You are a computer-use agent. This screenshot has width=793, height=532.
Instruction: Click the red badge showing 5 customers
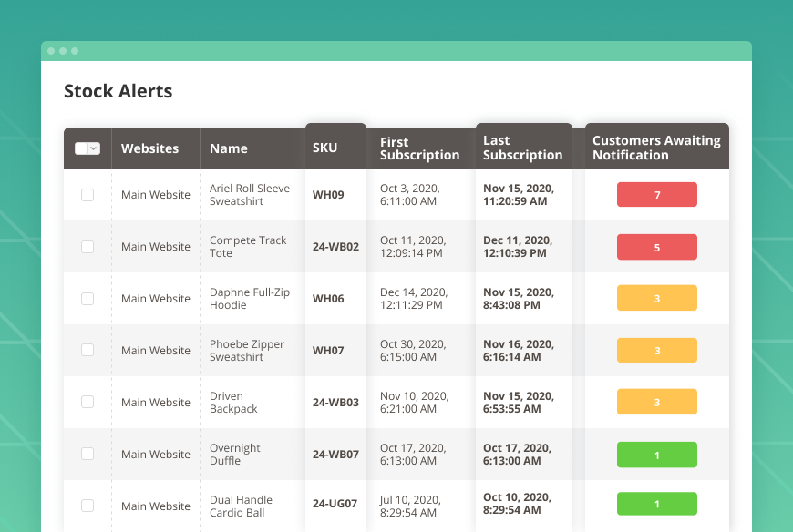click(656, 246)
